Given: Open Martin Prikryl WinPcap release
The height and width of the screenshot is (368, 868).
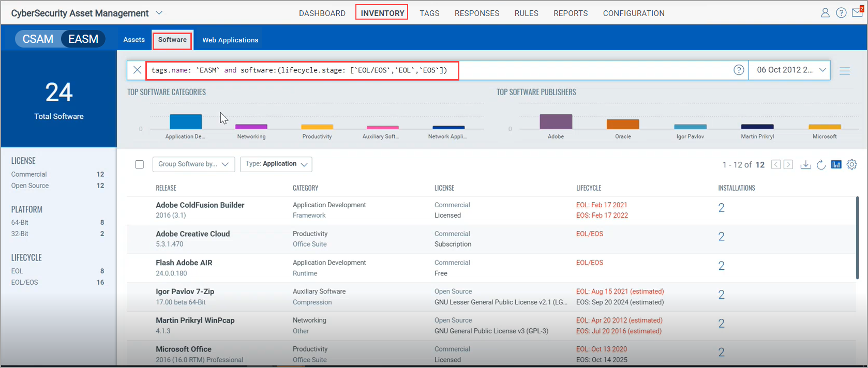Looking at the screenshot, I should coord(196,320).
